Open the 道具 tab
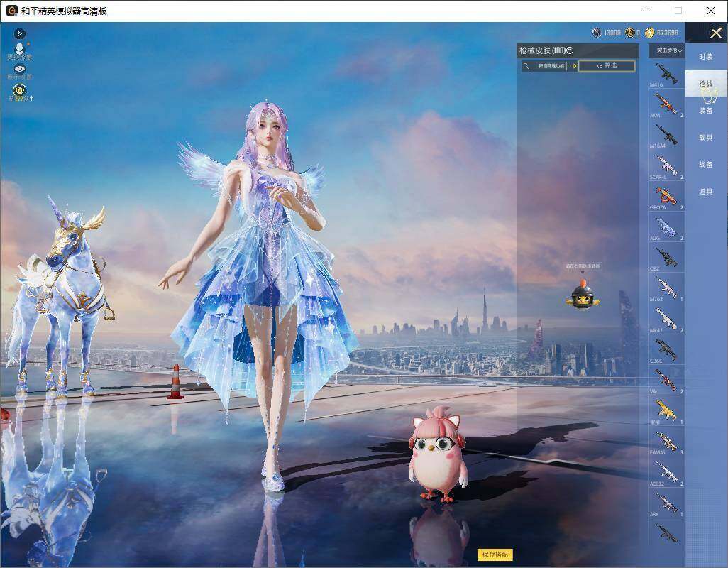 tap(706, 192)
